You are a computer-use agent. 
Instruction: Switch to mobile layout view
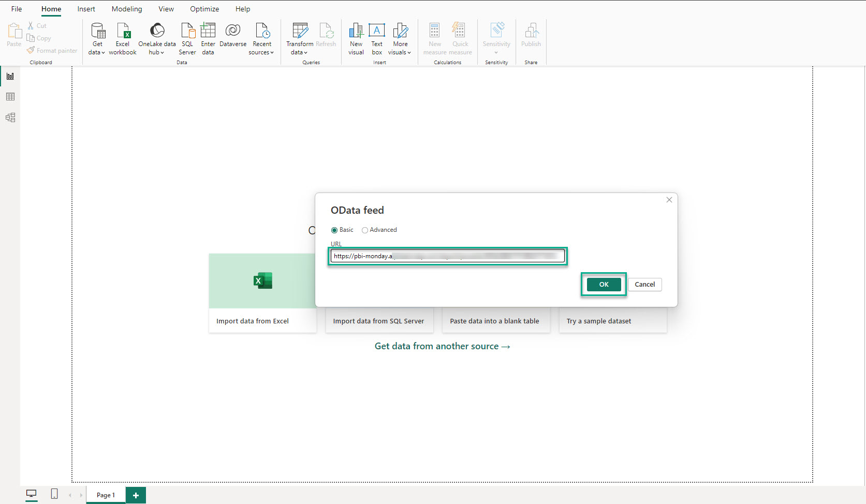click(x=54, y=494)
